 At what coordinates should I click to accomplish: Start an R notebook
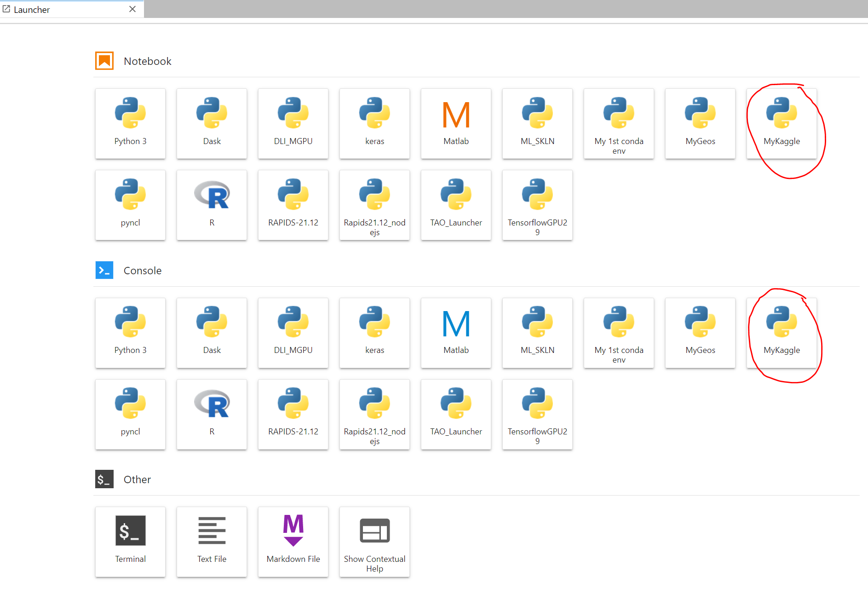click(212, 205)
